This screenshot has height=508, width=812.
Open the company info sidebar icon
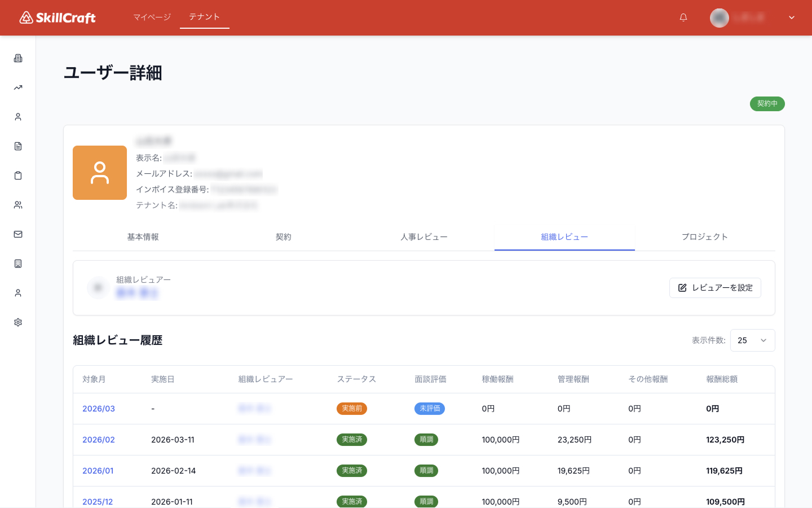click(17, 58)
